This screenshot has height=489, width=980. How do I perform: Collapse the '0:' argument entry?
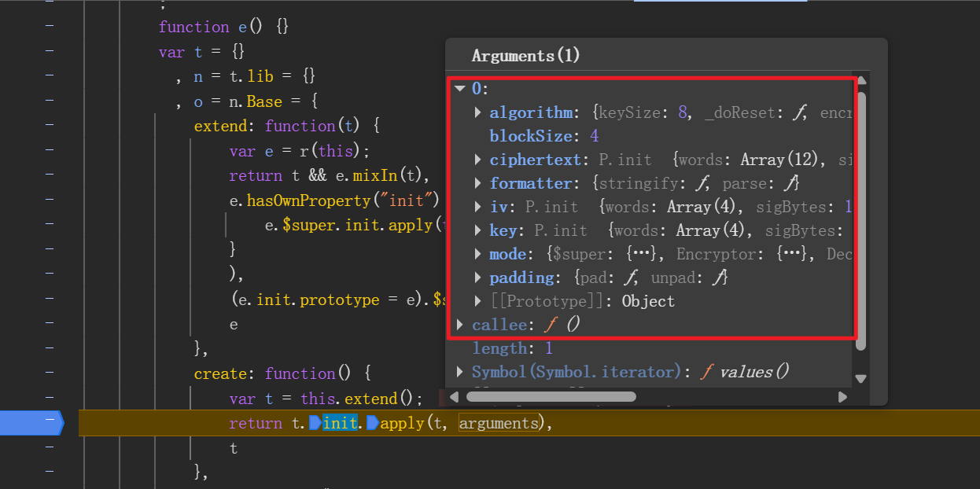pyautogui.click(x=461, y=89)
